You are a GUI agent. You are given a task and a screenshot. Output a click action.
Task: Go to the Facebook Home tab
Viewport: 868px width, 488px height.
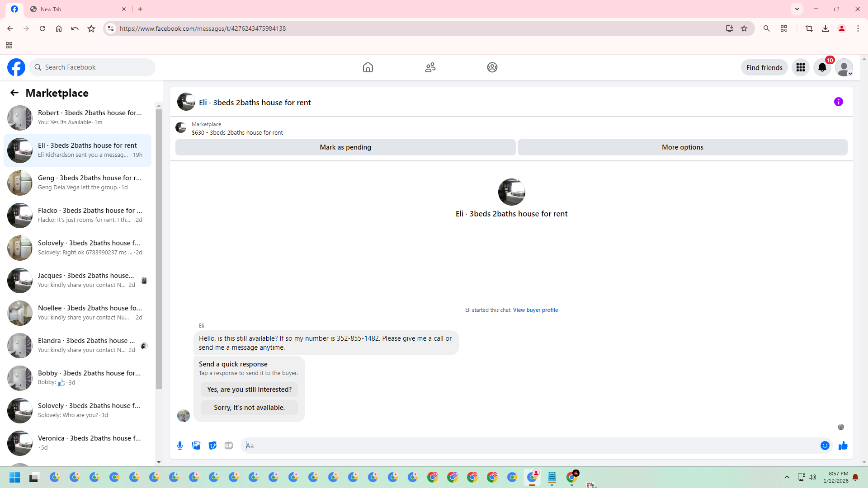point(368,67)
